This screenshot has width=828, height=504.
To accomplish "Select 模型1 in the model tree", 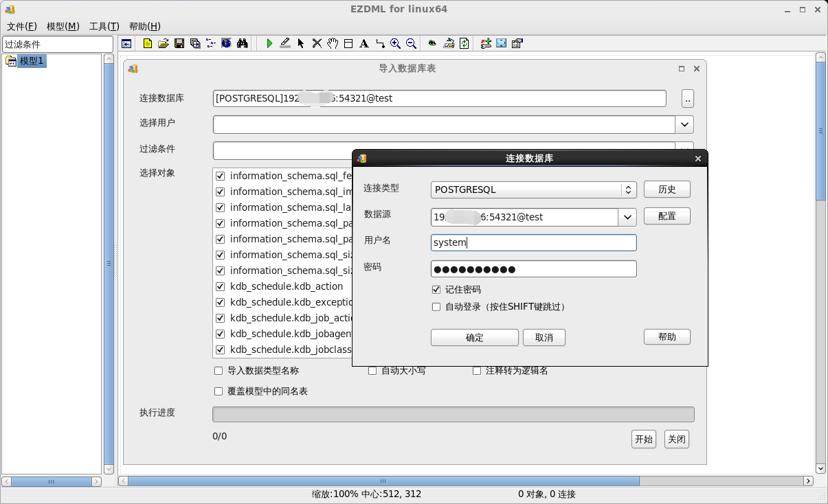I will pos(32,61).
